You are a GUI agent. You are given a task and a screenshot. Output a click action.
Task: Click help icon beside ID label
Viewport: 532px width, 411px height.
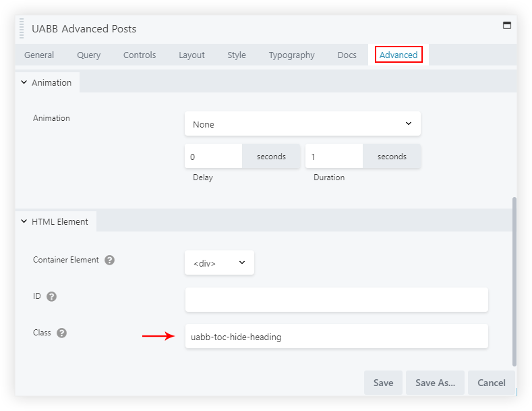pyautogui.click(x=52, y=296)
